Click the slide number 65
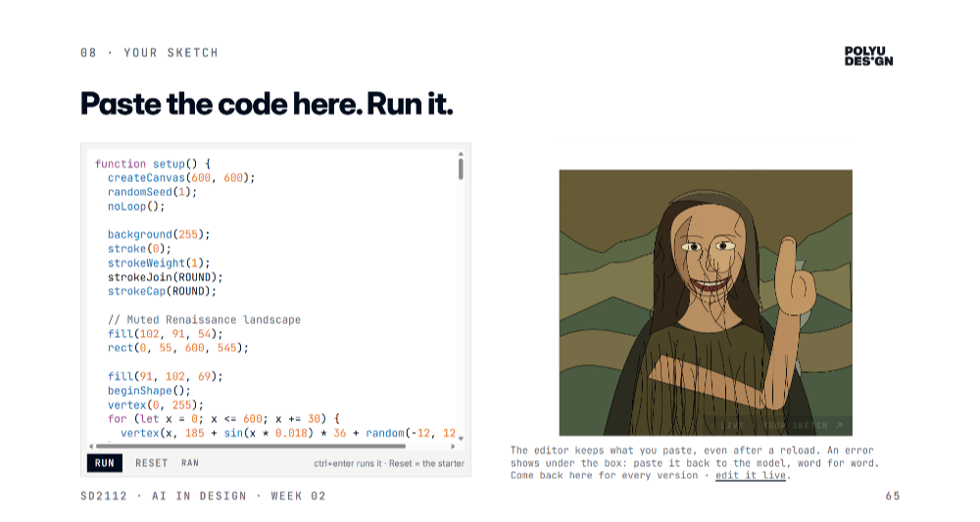The image size is (980, 522). point(893,496)
